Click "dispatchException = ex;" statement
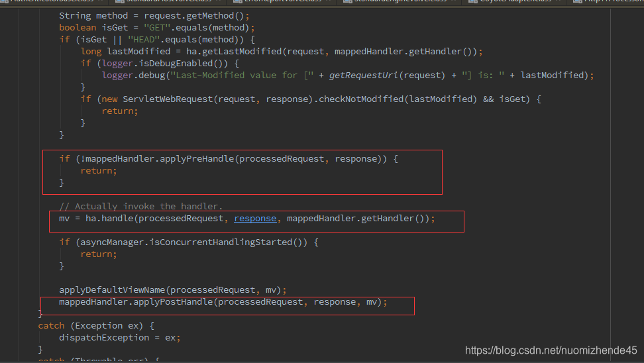 pyautogui.click(x=120, y=338)
